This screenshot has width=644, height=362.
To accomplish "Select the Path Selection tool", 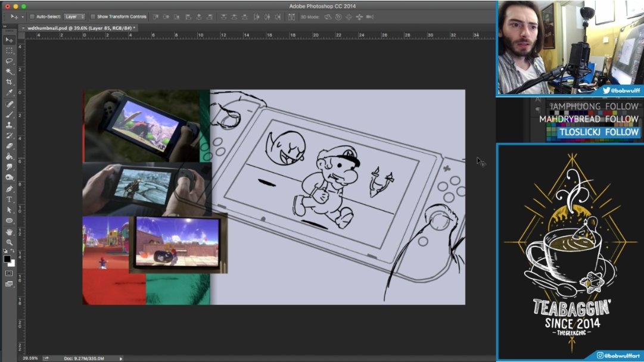I will 9,210.
